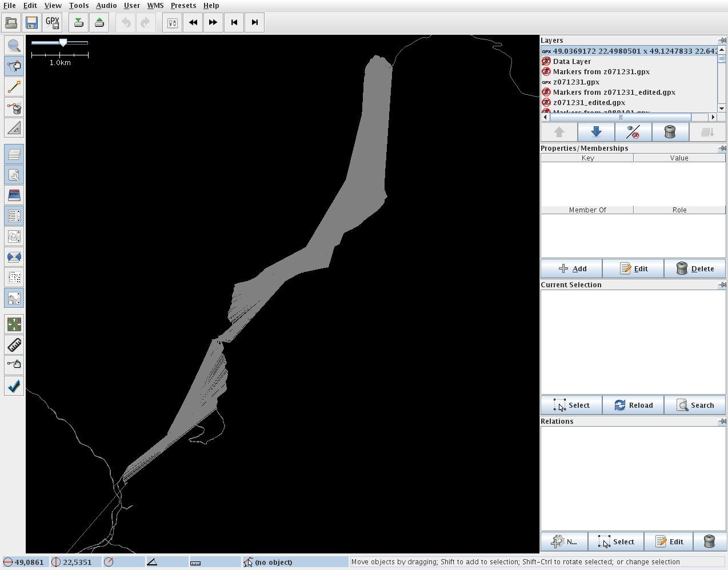Click the Download from OSM icon
Viewport: 728px width, 570px height.
(x=79, y=23)
